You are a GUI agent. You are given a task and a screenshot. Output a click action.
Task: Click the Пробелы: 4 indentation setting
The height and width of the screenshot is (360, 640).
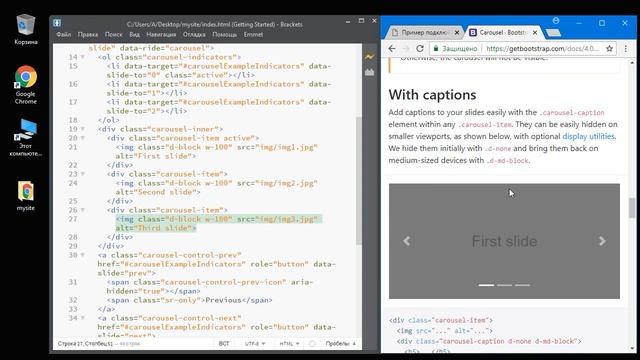pos(340,344)
